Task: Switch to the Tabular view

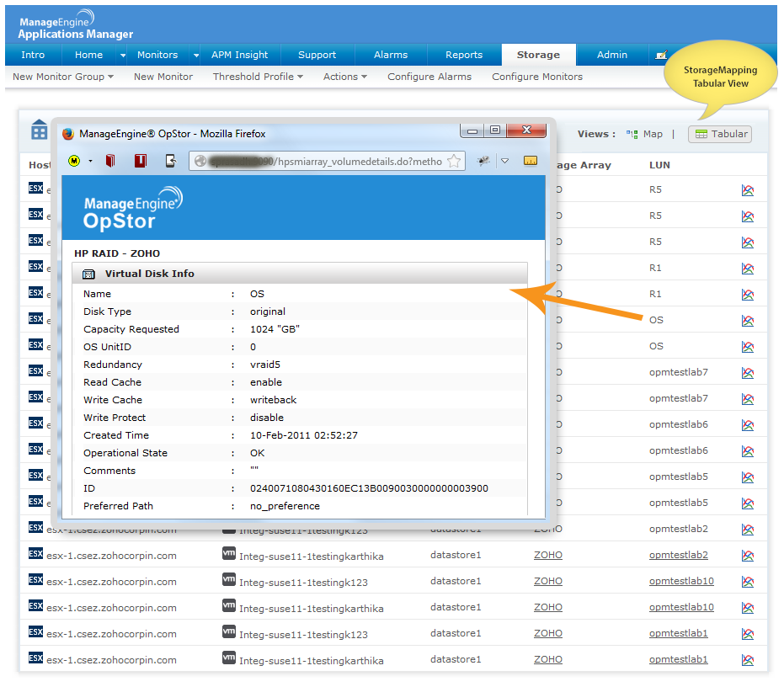Action: [x=720, y=134]
